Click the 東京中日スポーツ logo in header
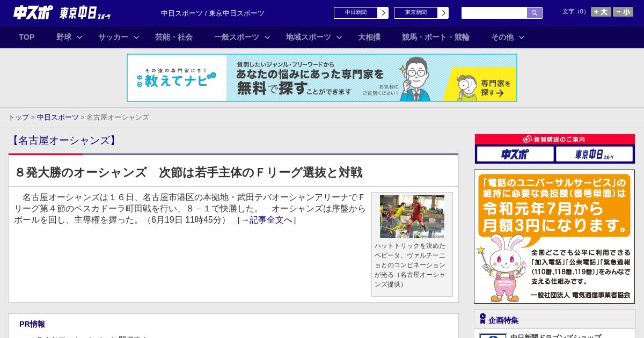The width and height of the screenshot is (644, 338). 85,13
